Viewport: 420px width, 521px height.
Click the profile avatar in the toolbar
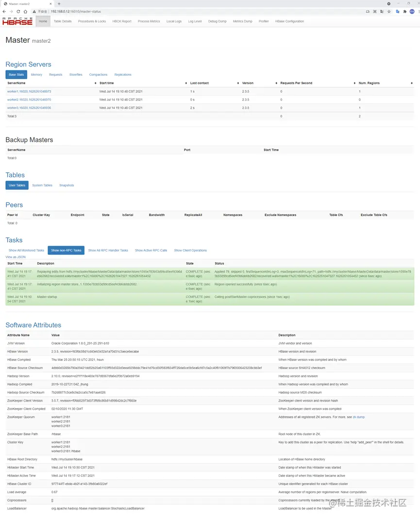[x=412, y=11]
